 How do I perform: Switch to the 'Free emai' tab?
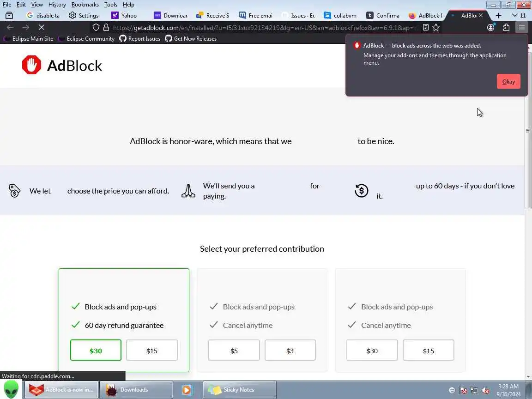point(256,15)
